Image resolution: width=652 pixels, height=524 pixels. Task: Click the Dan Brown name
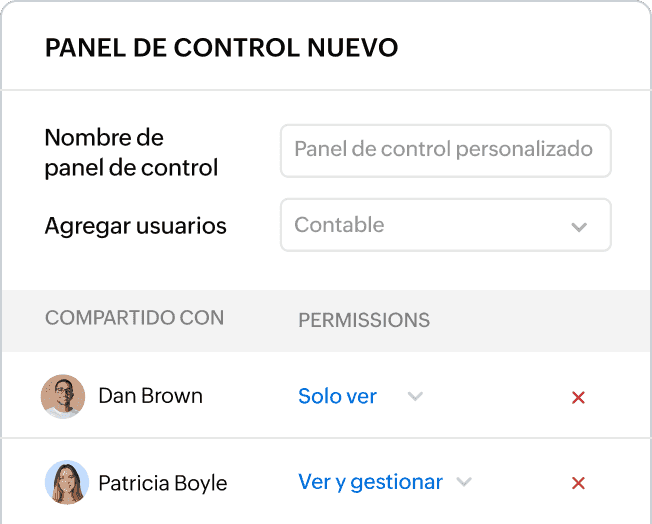pos(151,395)
